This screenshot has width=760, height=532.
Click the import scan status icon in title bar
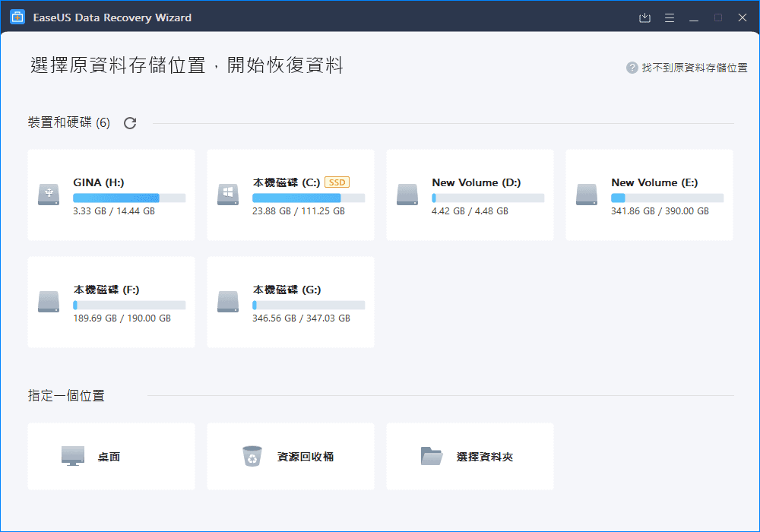(644, 17)
